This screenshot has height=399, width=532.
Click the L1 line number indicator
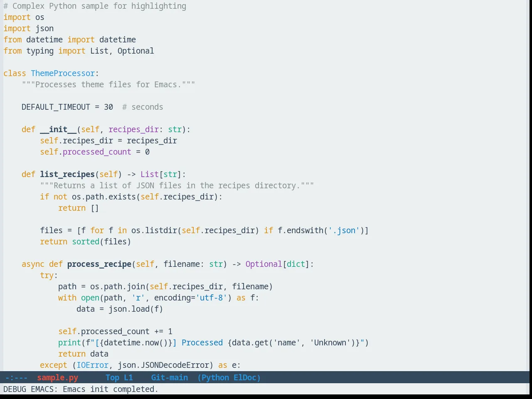point(128,377)
